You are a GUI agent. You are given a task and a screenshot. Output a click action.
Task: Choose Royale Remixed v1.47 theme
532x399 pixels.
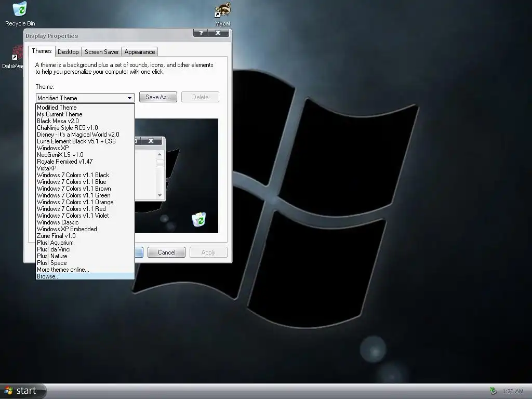tap(85, 162)
